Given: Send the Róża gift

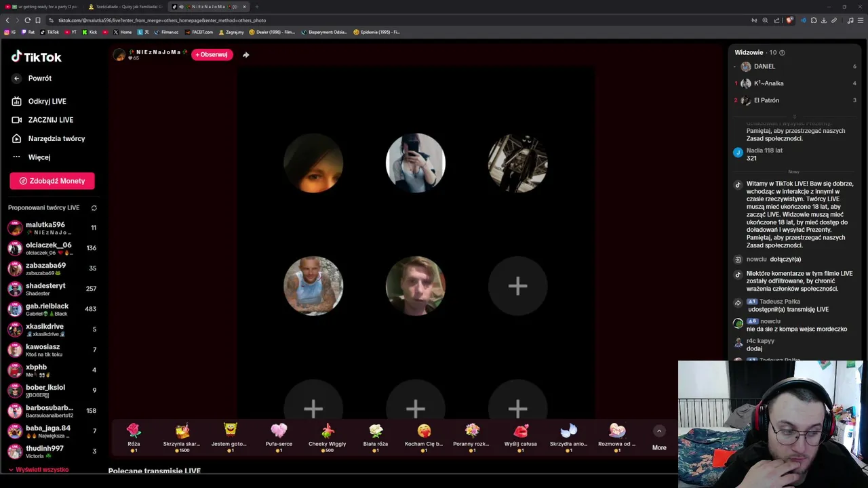Looking at the screenshot, I should [x=134, y=437].
